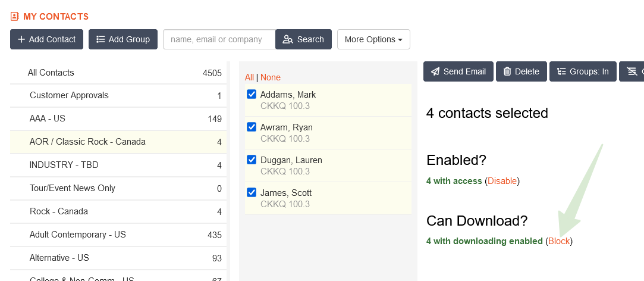This screenshot has height=281, width=644.
Task: Uncheck the Awram, Ryan checkbox
Action: point(252,127)
